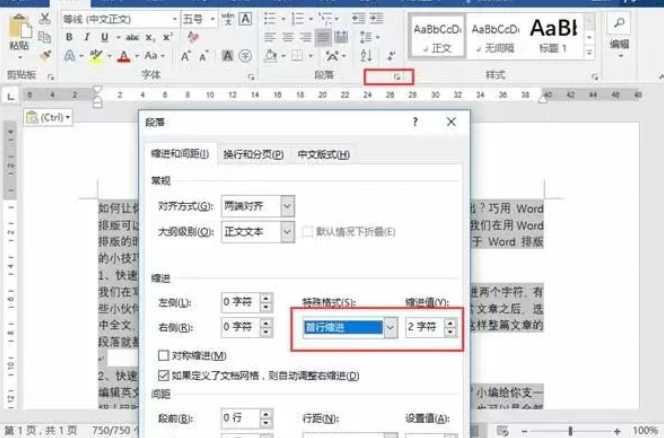Open the font size dropdown (五号)
Image resolution: width=664 pixels, height=438 pixels.
[x=213, y=19]
